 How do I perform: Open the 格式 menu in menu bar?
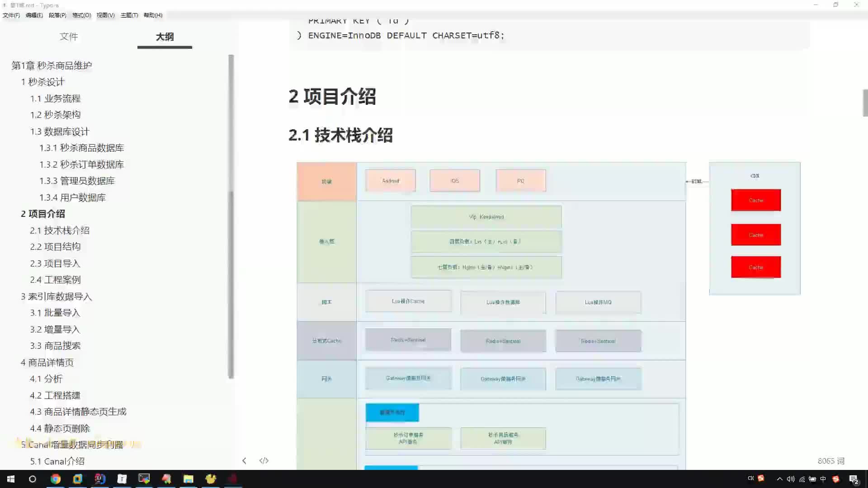80,15
